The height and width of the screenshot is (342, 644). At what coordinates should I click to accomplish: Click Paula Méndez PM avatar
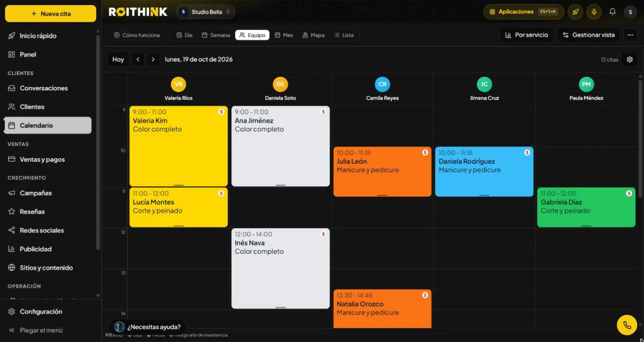click(x=586, y=84)
